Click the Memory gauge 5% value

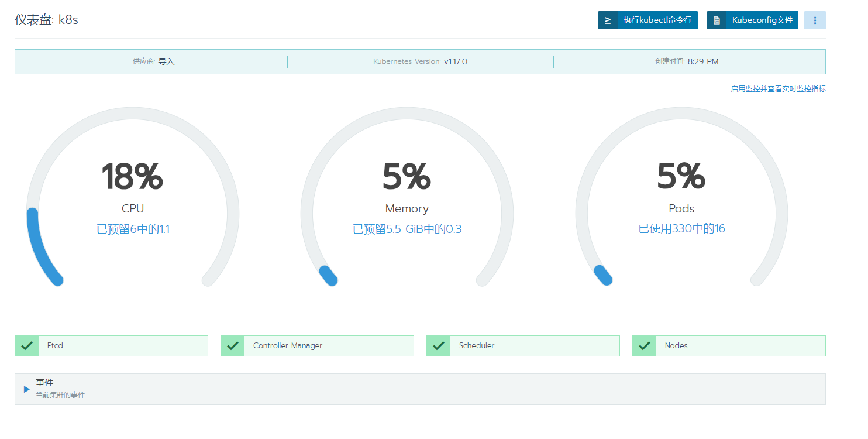[x=407, y=177]
